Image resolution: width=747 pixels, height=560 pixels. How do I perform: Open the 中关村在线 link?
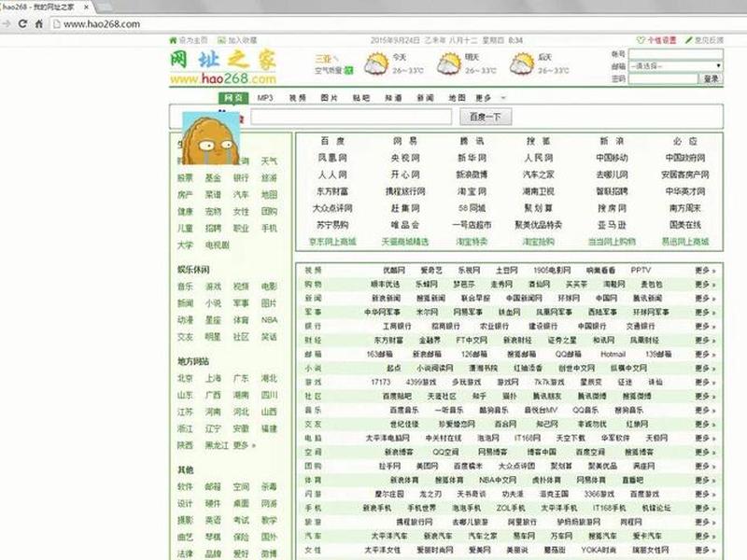point(444,438)
